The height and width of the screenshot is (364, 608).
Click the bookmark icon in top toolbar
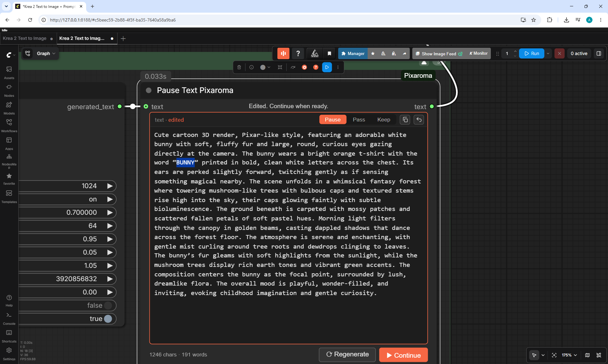tap(329, 53)
